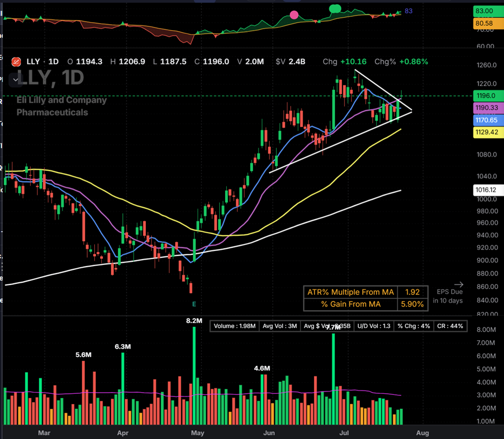Click the 'Chg +10.16' value
504x439 pixels.
345,62
